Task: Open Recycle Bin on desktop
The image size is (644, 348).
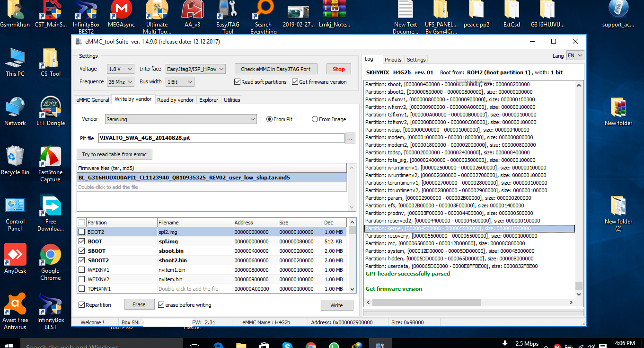Action: [x=15, y=161]
